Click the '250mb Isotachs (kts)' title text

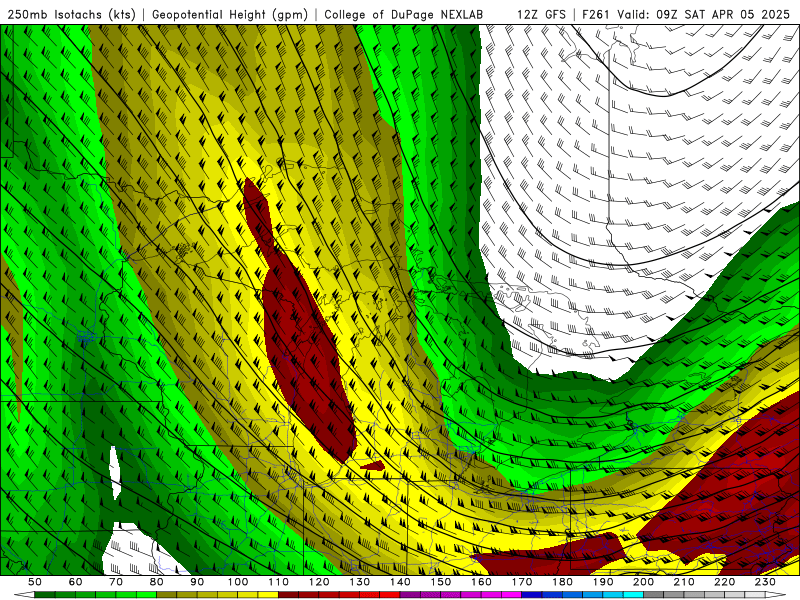(x=71, y=15)
